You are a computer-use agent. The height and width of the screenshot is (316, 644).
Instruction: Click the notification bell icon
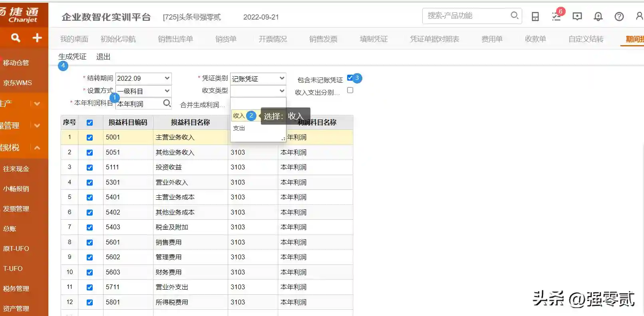[598, 16]
